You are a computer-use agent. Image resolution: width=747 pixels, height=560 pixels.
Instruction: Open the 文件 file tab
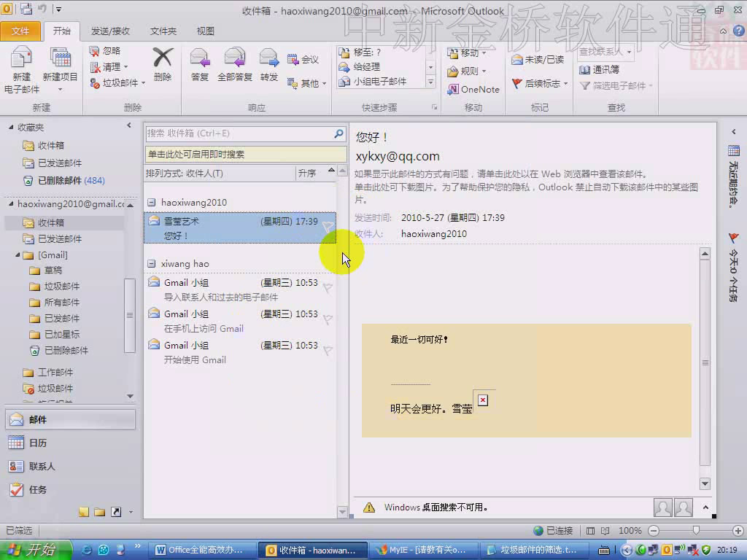click(20, 31)
